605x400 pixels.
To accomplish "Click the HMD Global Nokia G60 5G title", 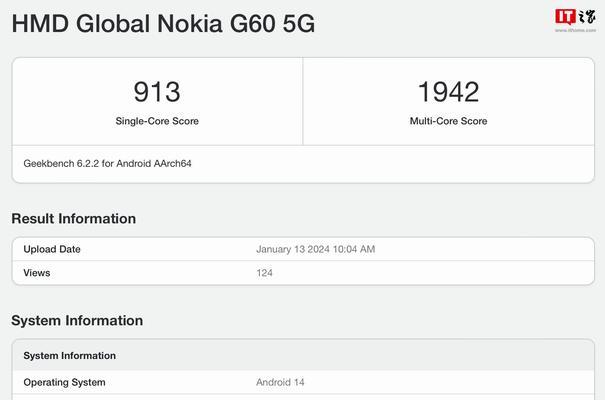I will [163, 24].
